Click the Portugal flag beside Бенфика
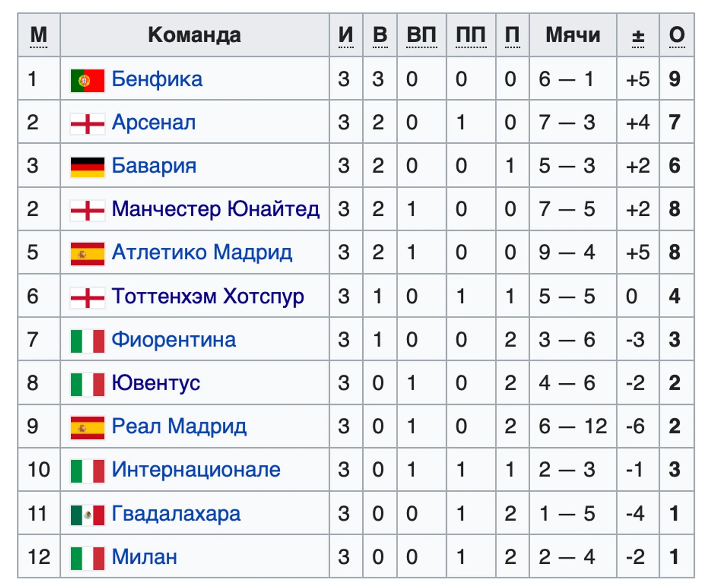Viewport: 707px width, 588px height. click(x=87, y=80)
